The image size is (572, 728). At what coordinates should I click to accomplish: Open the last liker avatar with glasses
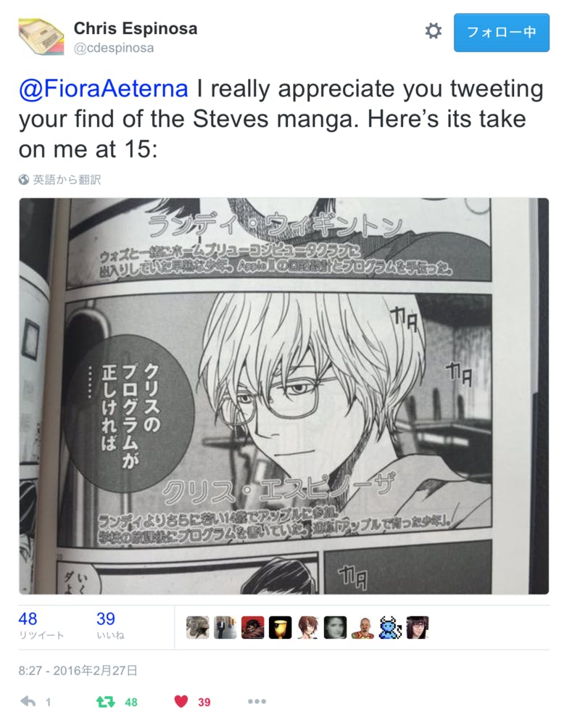pyautogui.click(x=418, y=628)
